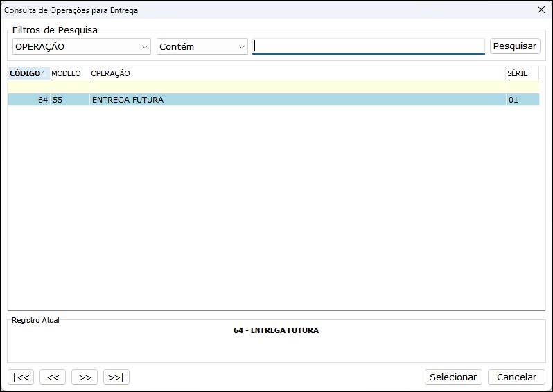Click the Cancelar button
The image size is (553, 392).
(x=516, y=377)
